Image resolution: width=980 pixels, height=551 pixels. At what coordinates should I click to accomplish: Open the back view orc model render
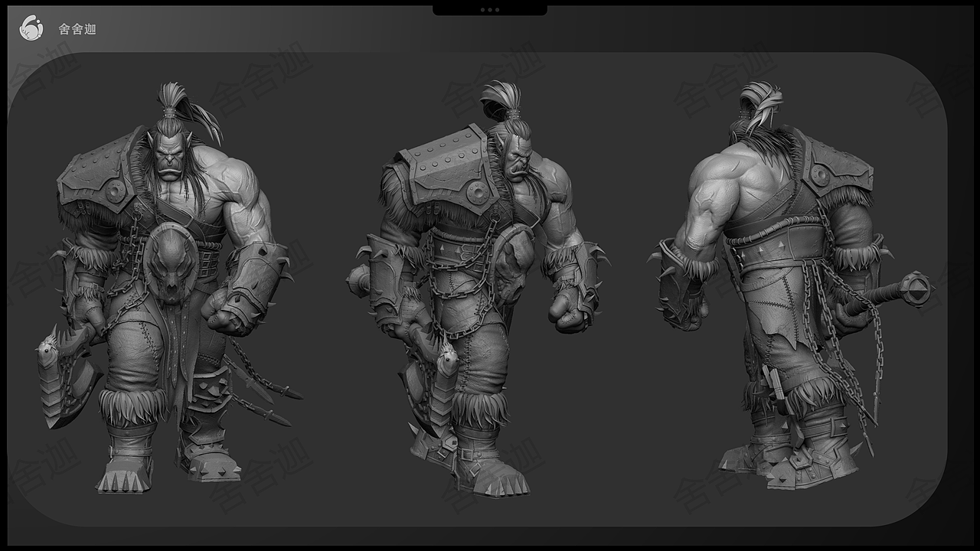(x=792, y=285)
